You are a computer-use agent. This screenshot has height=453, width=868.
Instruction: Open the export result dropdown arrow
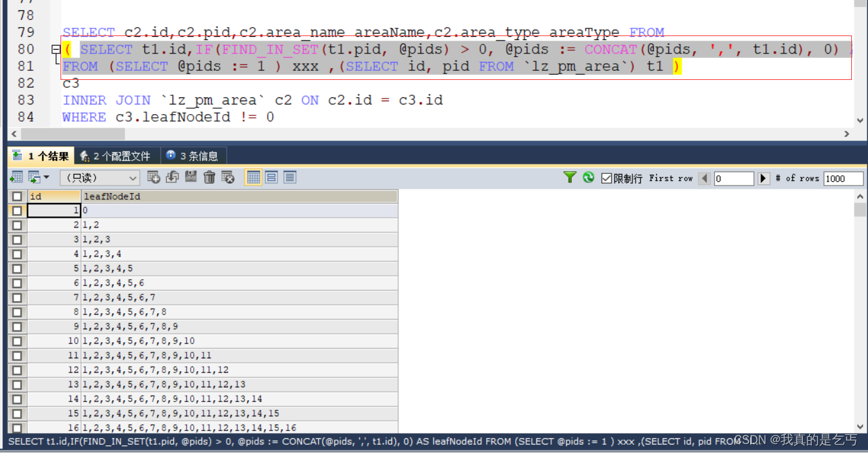(x=46, y=177)
